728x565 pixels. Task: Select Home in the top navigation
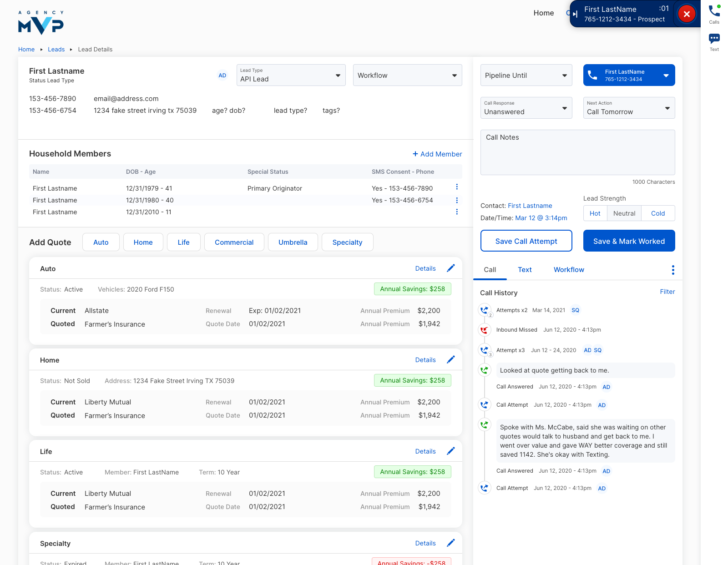pos(544,13)
